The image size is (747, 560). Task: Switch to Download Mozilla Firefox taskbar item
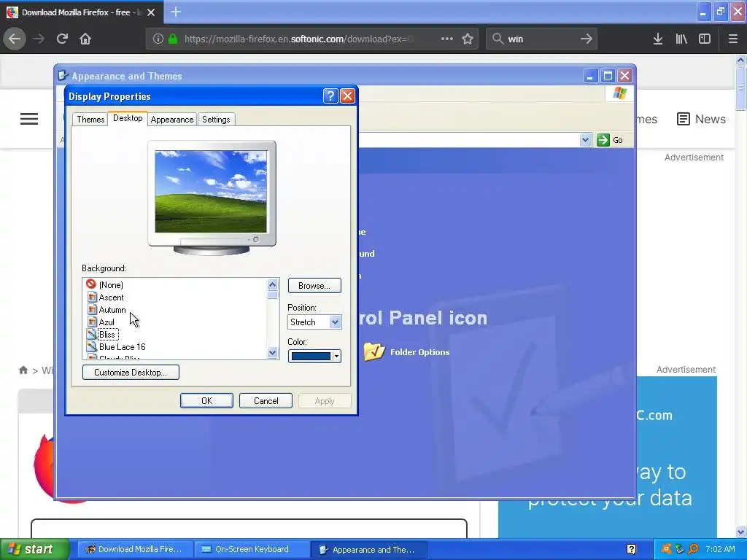coord(134,550)
